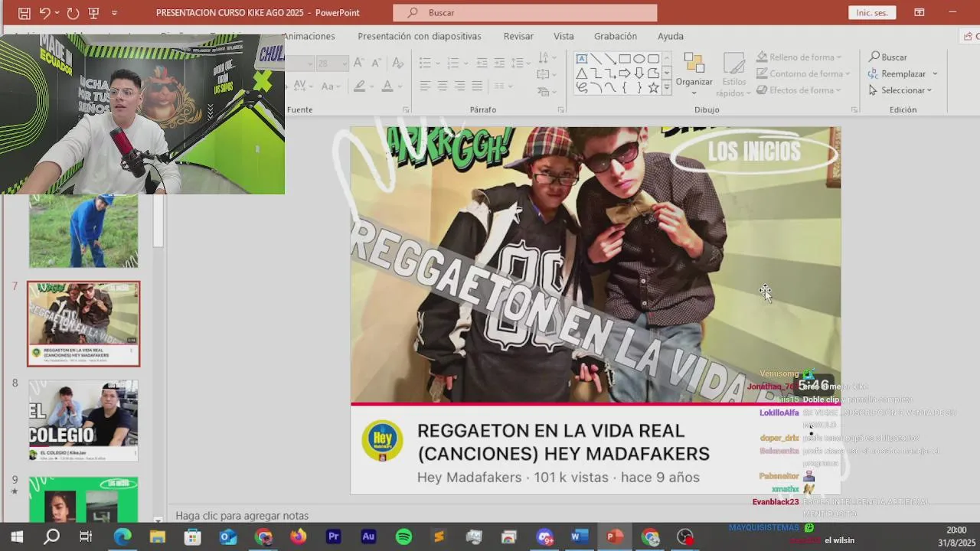980x551 pixels.
Task: Pick the oval shape
Action: click(x=639, y=59)
